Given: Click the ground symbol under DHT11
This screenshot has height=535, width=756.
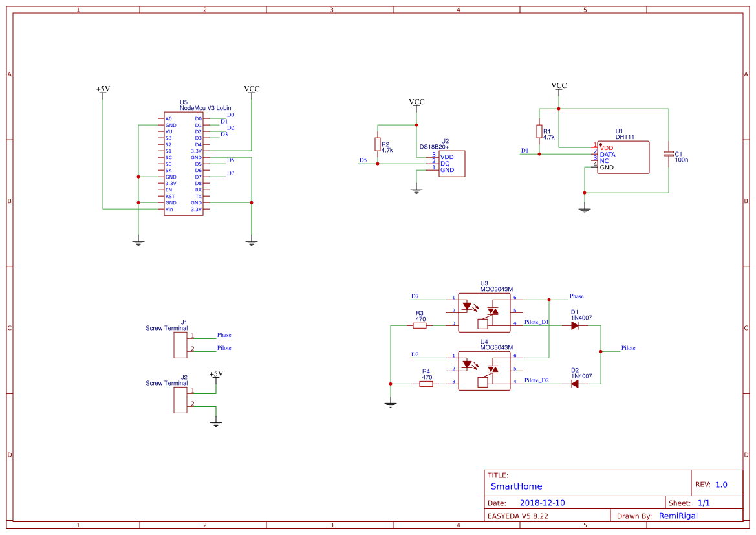Looking at the screenshot, I should [x=585, y=210].
